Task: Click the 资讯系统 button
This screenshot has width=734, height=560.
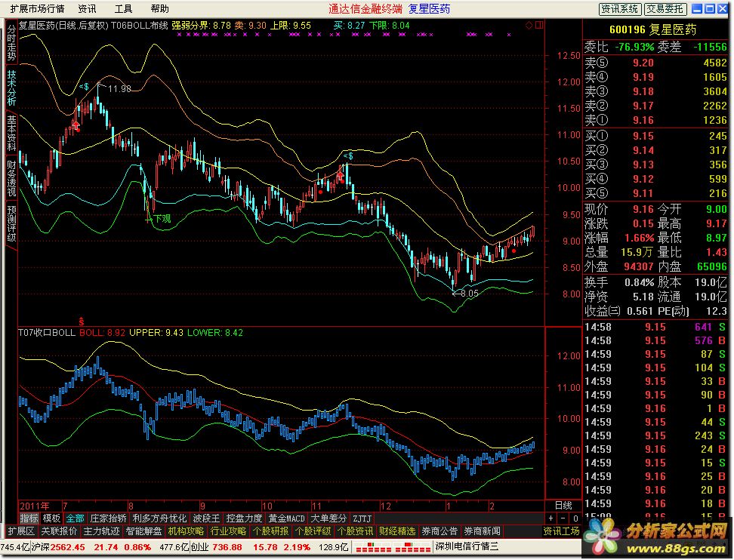Action: point(620,9)
